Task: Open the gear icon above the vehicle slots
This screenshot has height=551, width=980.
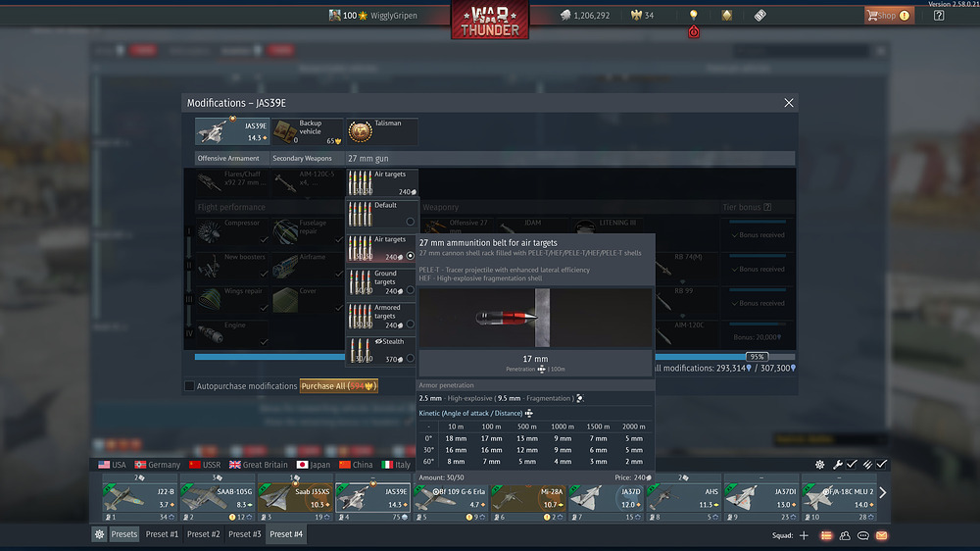Action: [x=820, y=464]
